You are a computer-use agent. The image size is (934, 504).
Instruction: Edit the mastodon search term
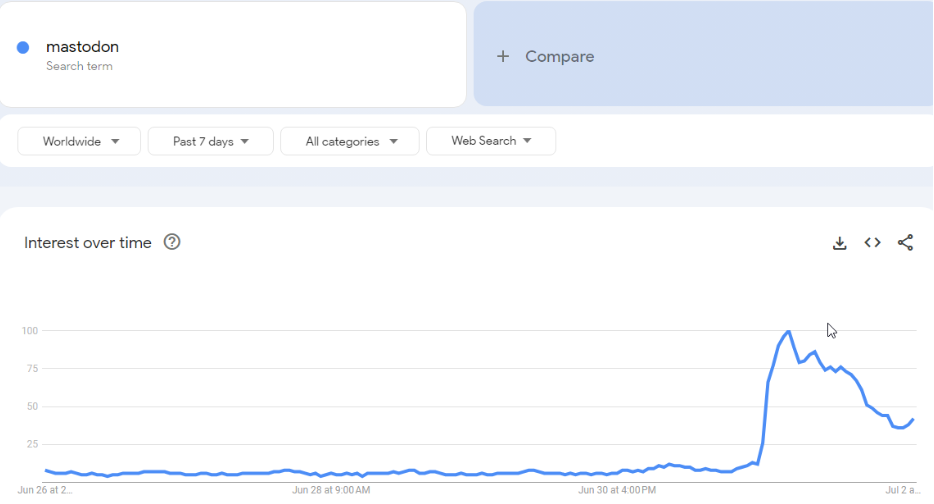pyautogui.click(x=82, y=46)
